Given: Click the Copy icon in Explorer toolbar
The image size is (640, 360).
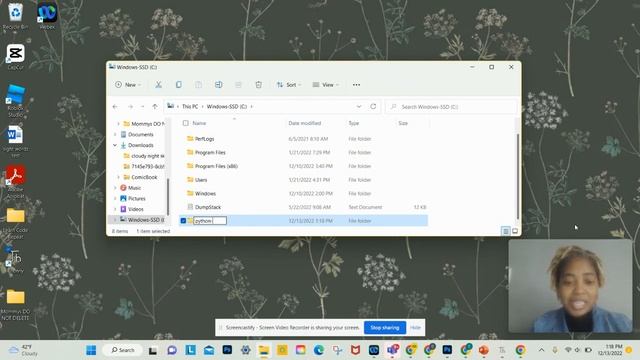Looking at the screenshot, I should (178, 84).
